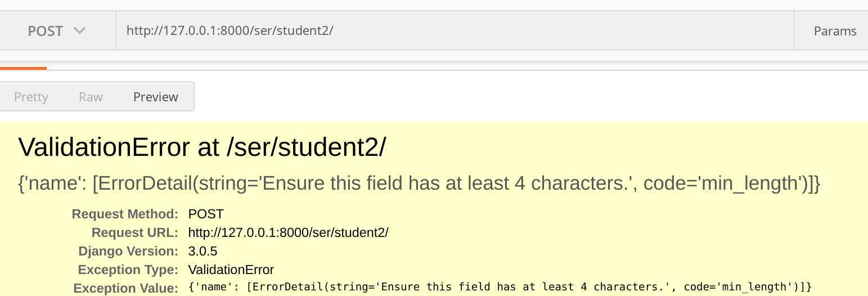This screenshot has height=296, width=868.
Task: Click the Request URL label
Action: (x=135, y=232)
